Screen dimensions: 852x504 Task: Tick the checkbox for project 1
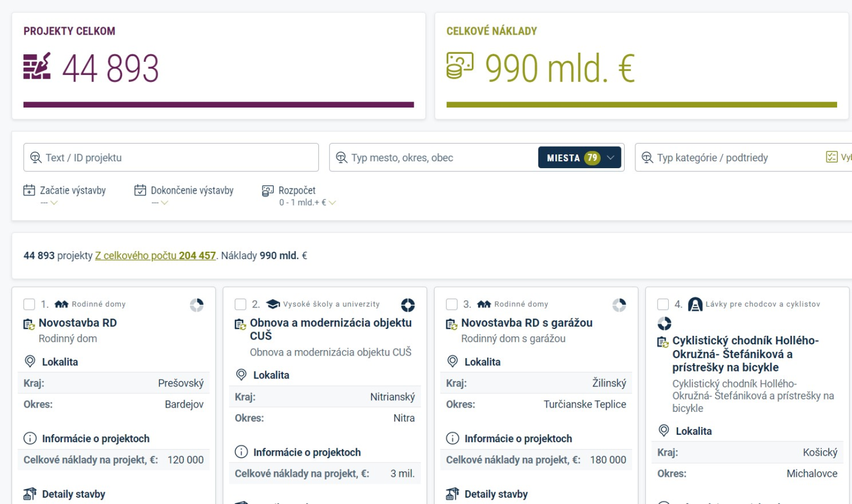(x=29, y=304)
